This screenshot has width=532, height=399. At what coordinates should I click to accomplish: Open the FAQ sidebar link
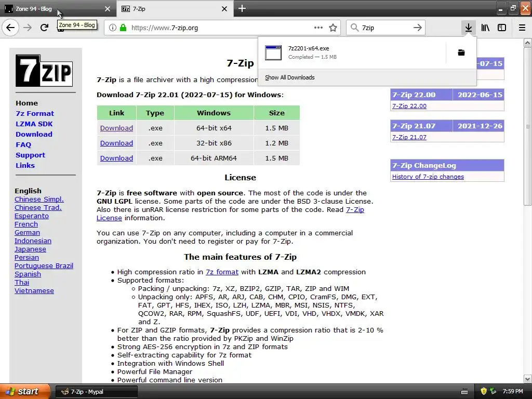pyautogui.click(x=23, y=145)
